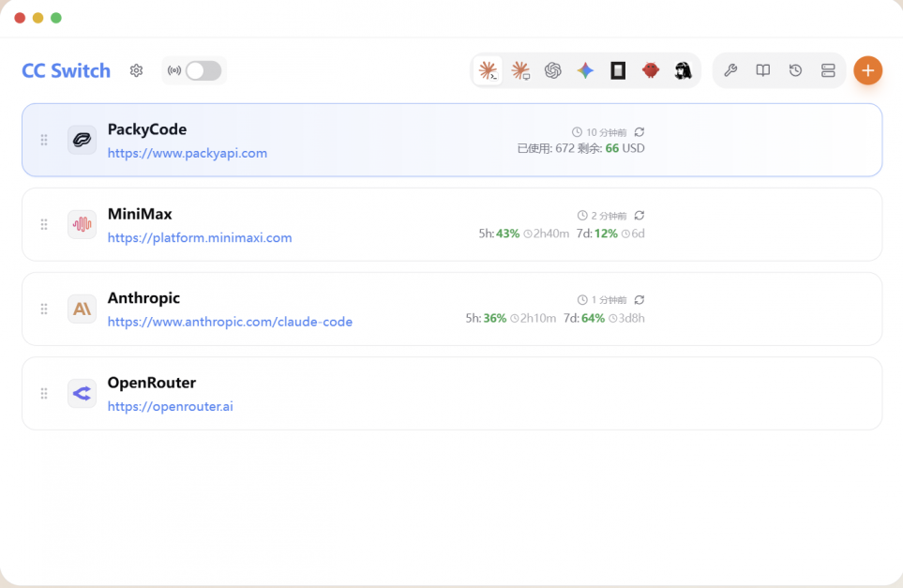The height and width of the screenshot is (588, 903).
Task: Refresh MiniMax usage data
Action: [x=640, y=216]
